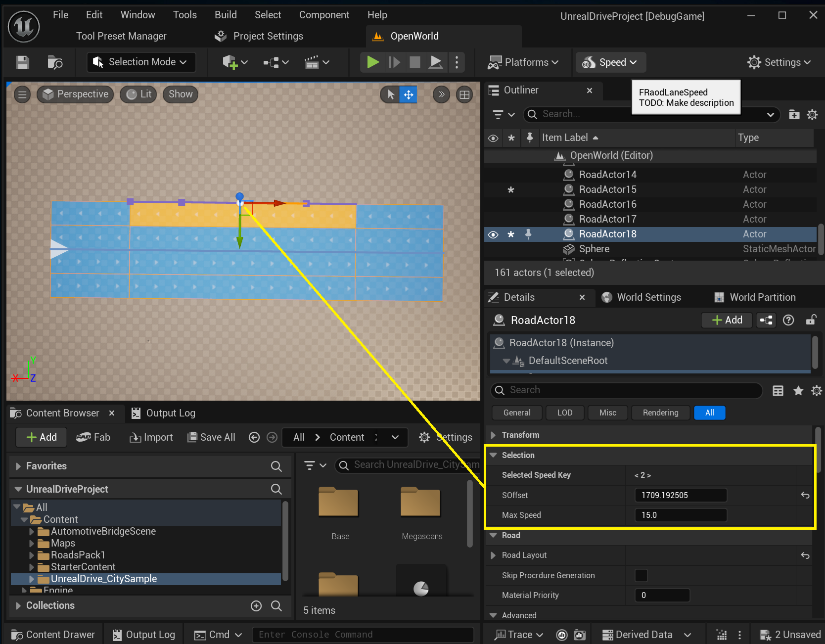Switch to the World Partition tab

pyautogui.click(x=755, y=297)
